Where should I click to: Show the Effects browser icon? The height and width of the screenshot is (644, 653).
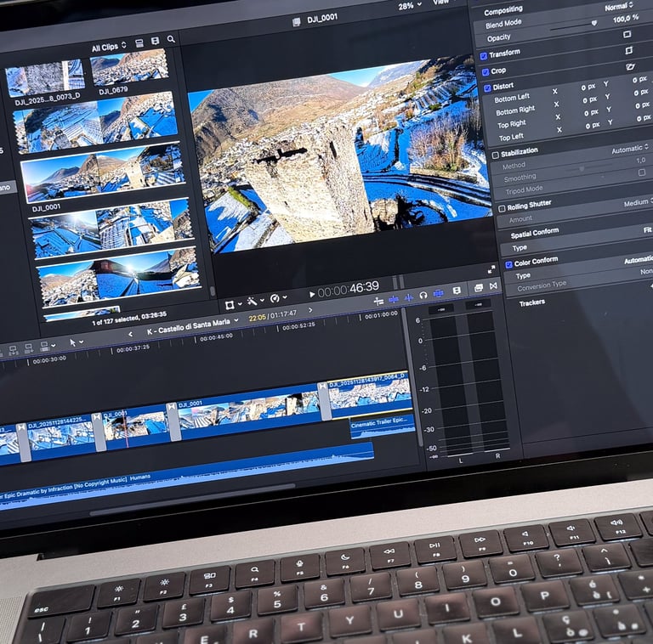tap(479, 288)
